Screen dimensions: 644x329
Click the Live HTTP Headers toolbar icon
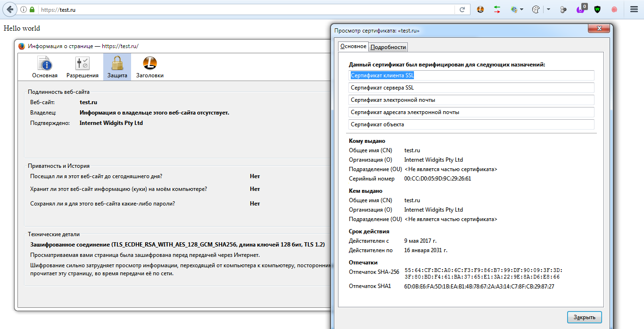pyautogui.click(x=480, y=9)
